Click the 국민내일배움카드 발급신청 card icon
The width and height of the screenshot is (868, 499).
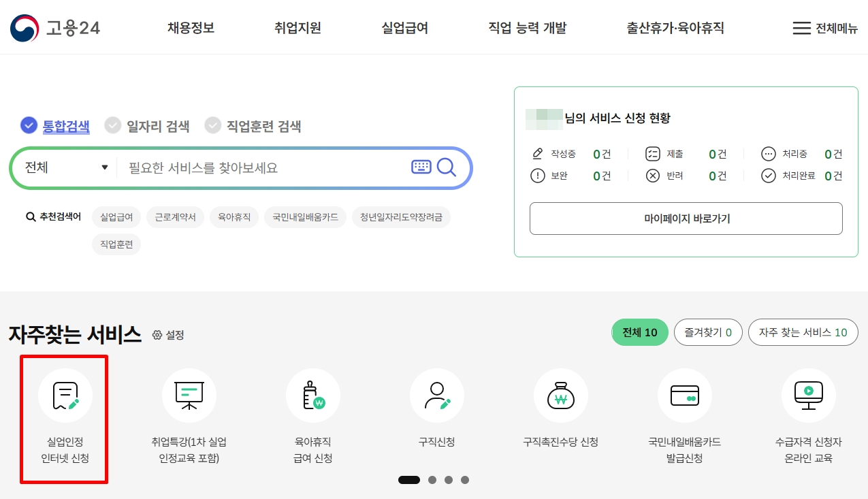coord(684,396)
